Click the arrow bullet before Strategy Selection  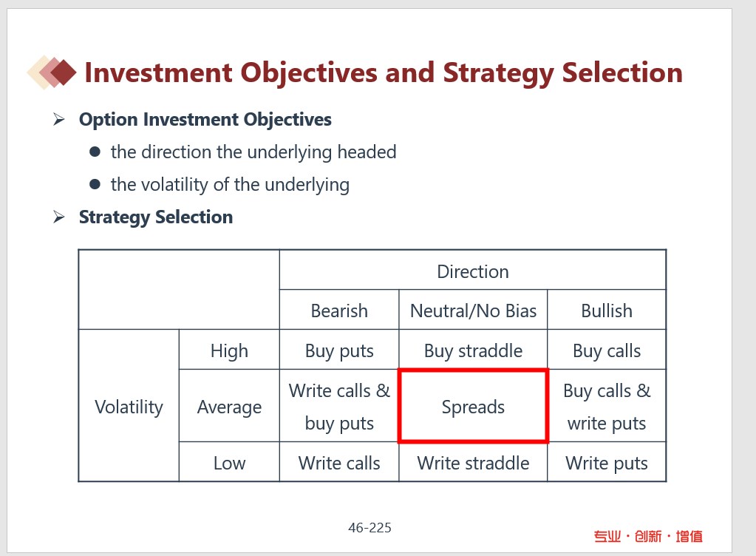59,217
